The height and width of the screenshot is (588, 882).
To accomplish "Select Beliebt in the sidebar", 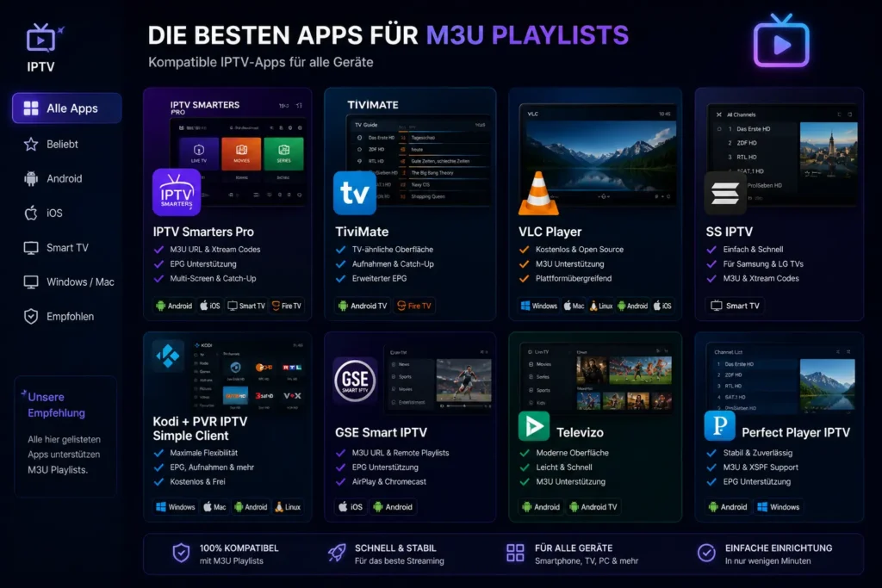I will coord(51,144).
